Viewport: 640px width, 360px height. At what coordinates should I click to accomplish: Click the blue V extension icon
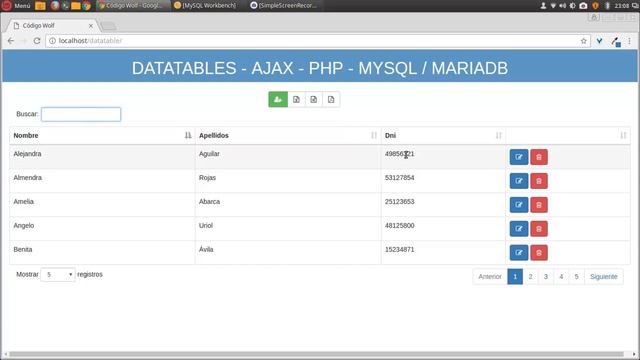599,41
